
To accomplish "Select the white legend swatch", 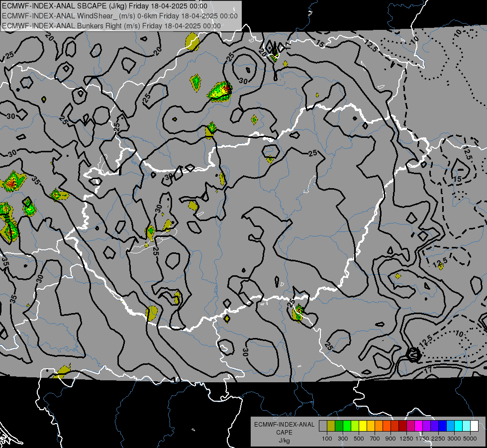I will pyautogui.click(x=474, y=426).
